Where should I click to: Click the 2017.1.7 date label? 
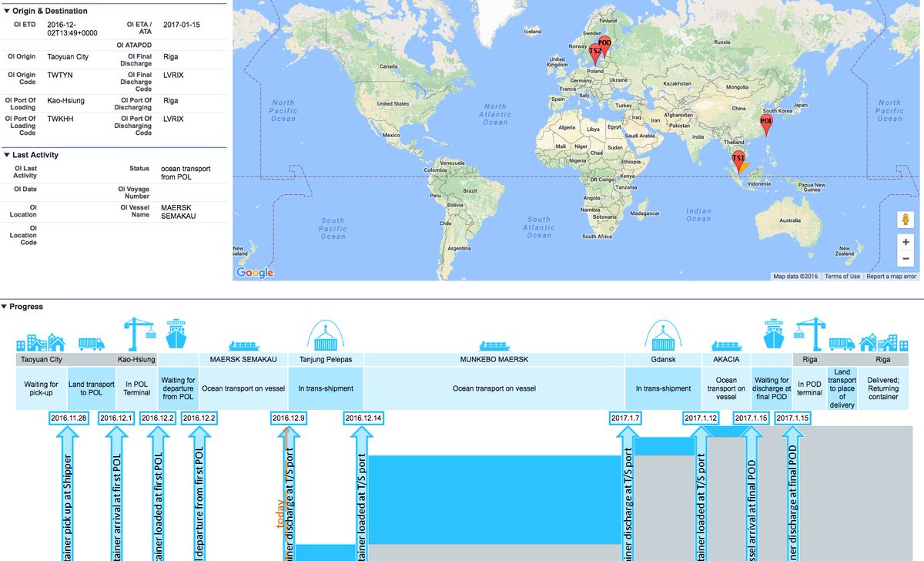click(x=625, y=418)
